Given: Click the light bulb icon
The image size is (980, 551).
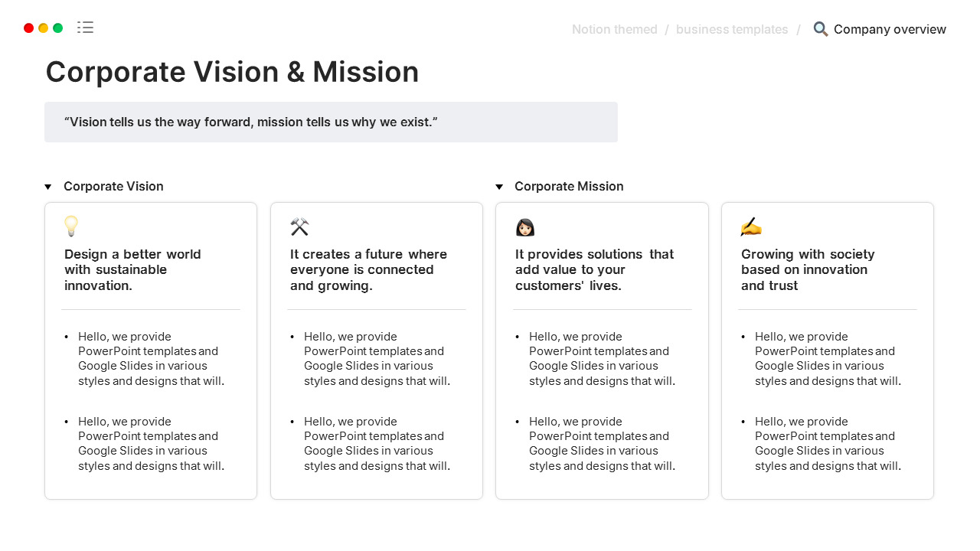Looking at the screenshot, I should 71,227.
